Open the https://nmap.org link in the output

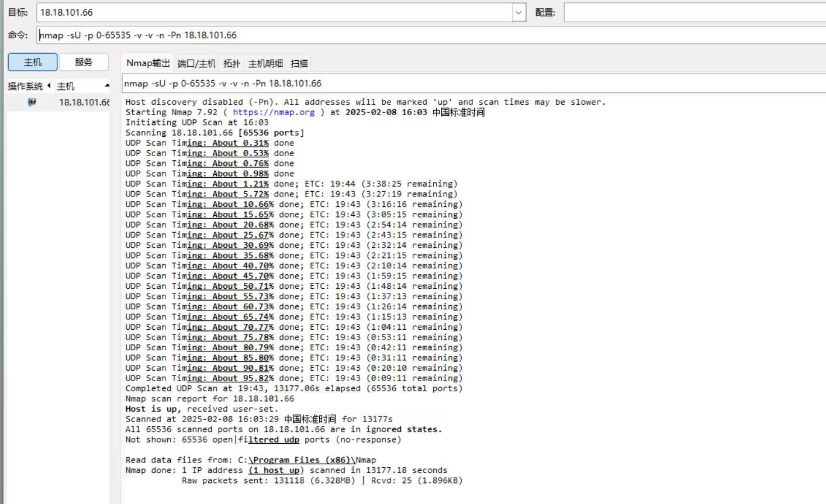pyautogui.click(x=274, y=112)
